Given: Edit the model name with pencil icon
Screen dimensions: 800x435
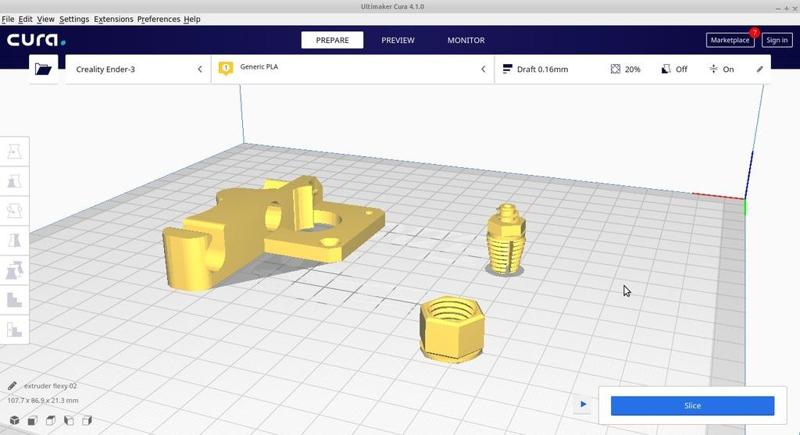Looking at the screenshot, I should [12, 386].
